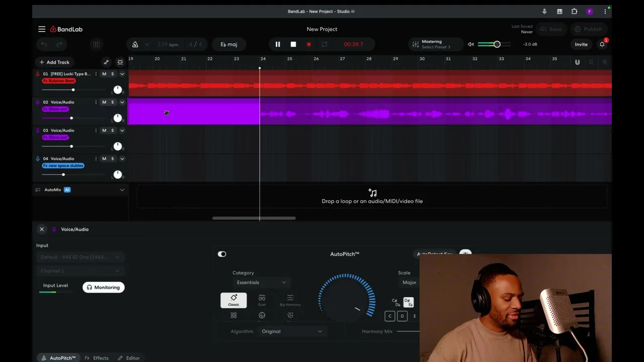Open the three-dot menu for track 02
Viewport: 644px width, 362px height.
[x=96, y=102]
